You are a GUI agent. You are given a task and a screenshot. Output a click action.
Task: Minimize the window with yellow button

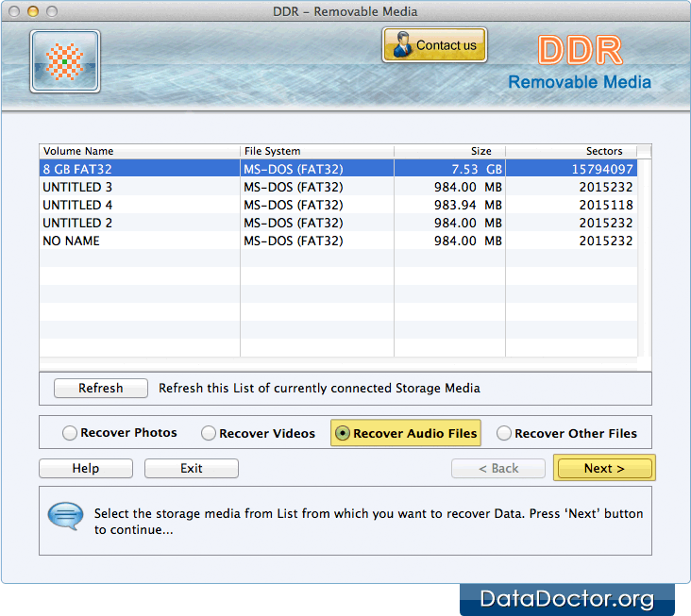[x=33, y=11]
